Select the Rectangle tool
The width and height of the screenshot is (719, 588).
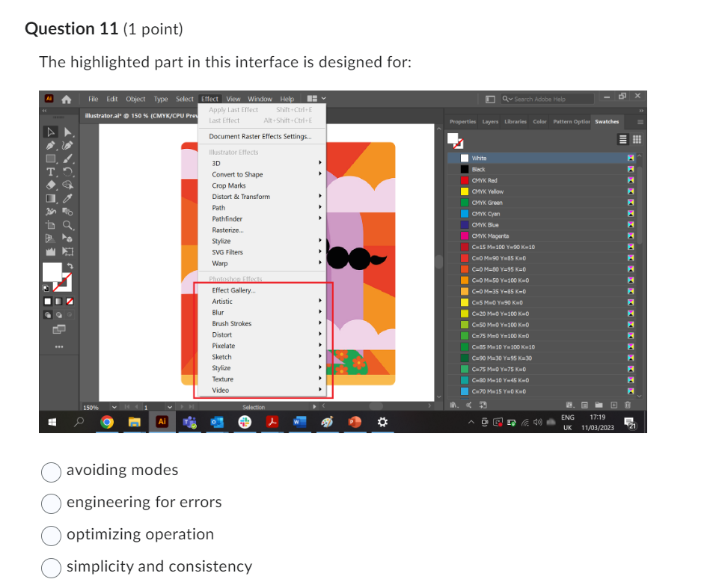click(x=49, y=158)
